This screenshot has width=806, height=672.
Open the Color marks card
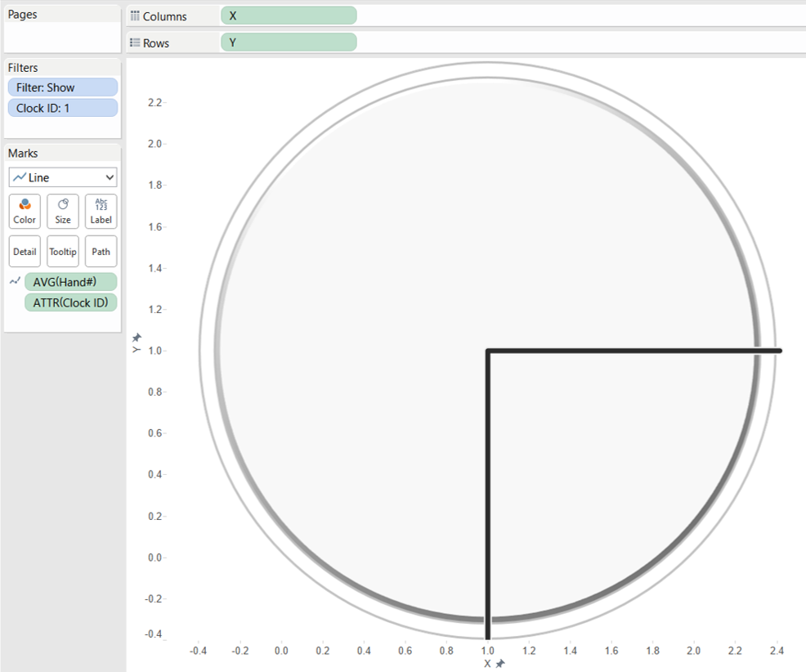[25, 211]
